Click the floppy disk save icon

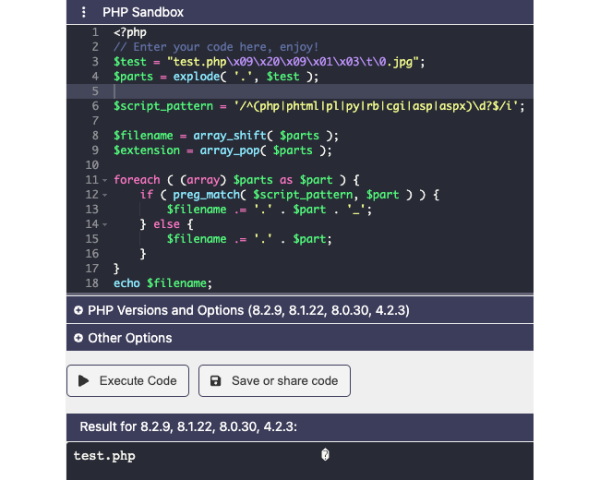click(215, 380)
